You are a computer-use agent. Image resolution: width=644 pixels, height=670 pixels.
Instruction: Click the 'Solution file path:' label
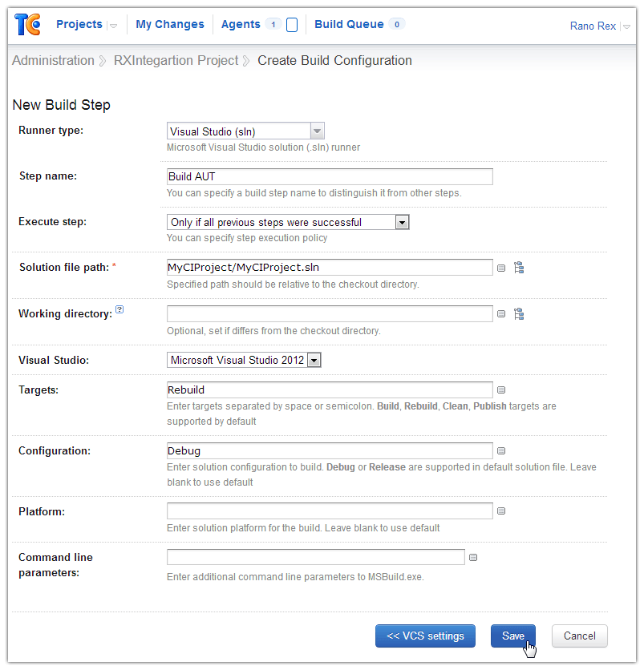64,268
